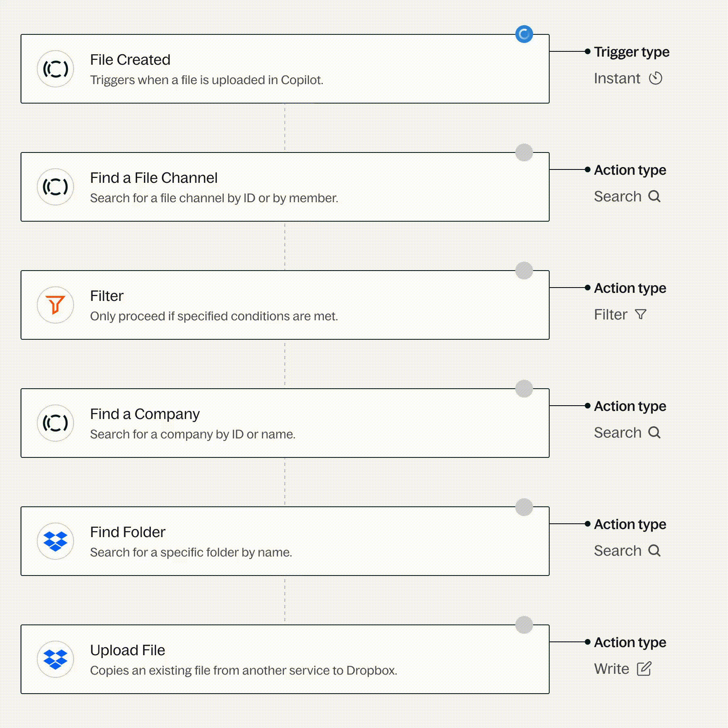Click the Dropbox icon on Upload File step

[x=55, y=659]
